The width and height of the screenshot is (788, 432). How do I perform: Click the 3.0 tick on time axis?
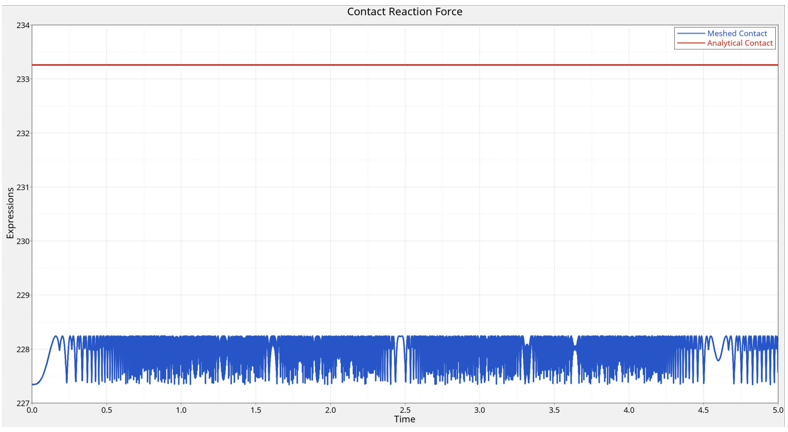479,410
